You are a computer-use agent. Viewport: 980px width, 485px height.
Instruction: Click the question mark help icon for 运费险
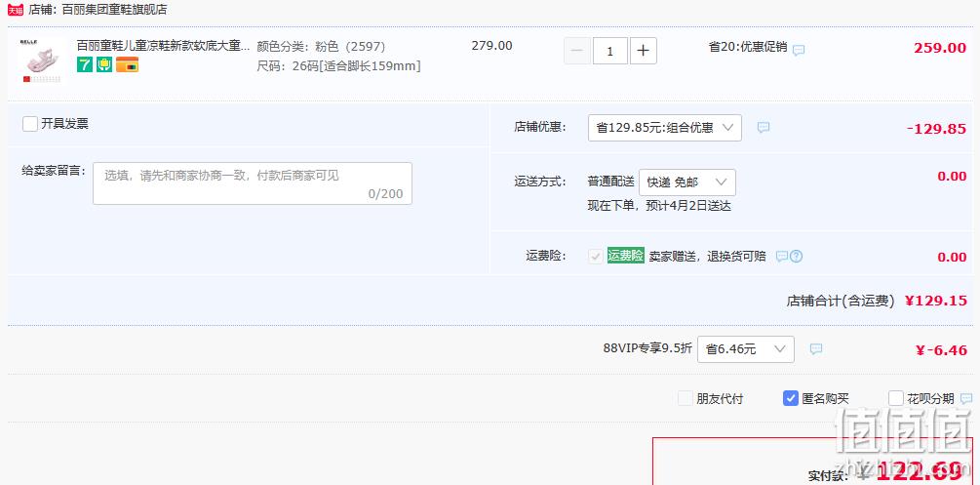[797, 256]
